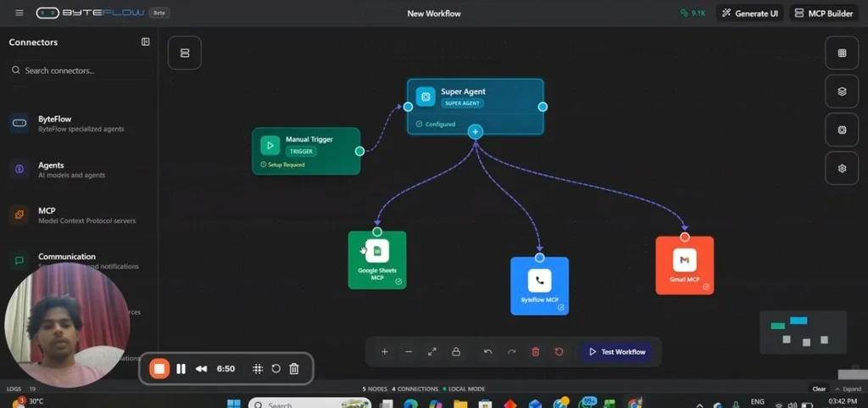Open the Windows Start menu

pos(234,404)
